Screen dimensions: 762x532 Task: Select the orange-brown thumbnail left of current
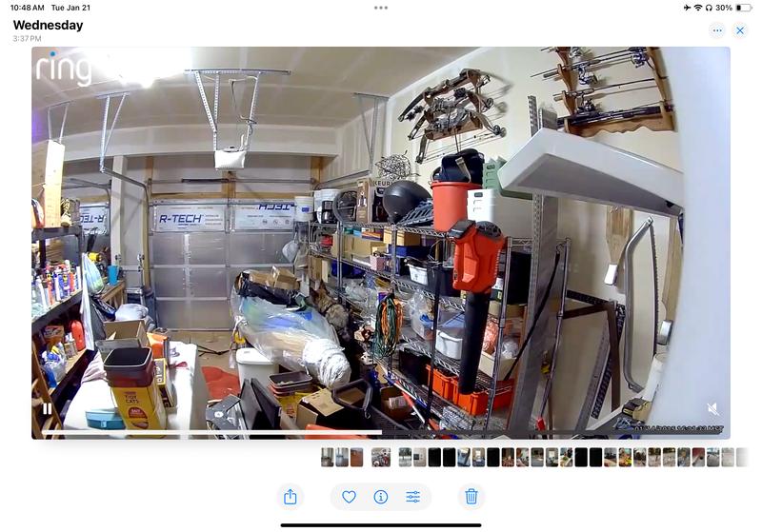click(x=356, y=457)
